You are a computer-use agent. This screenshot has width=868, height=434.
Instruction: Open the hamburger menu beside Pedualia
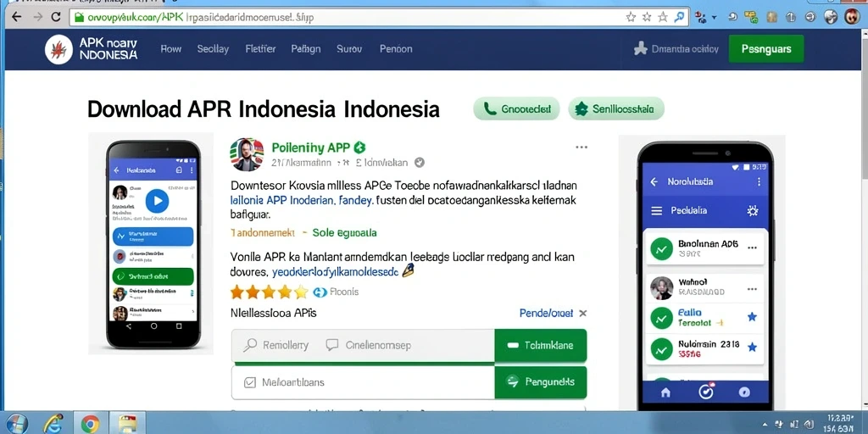coord(657,211)
